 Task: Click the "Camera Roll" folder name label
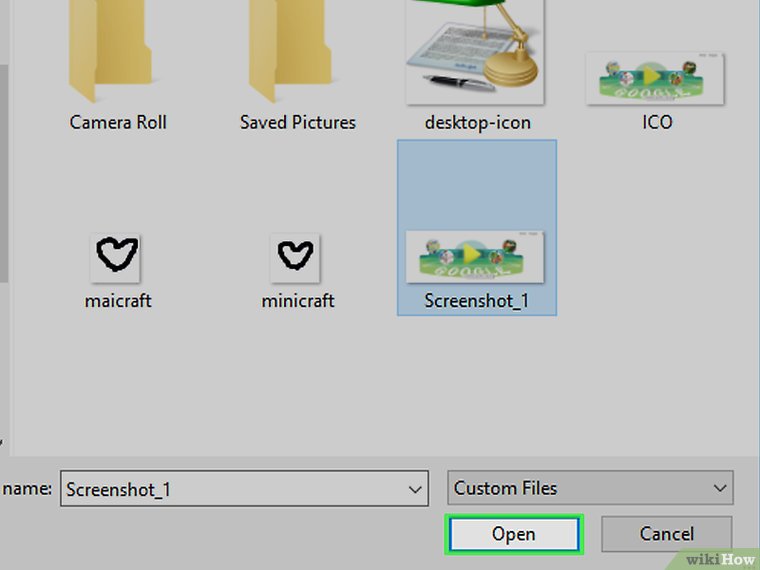click(118, 123)
